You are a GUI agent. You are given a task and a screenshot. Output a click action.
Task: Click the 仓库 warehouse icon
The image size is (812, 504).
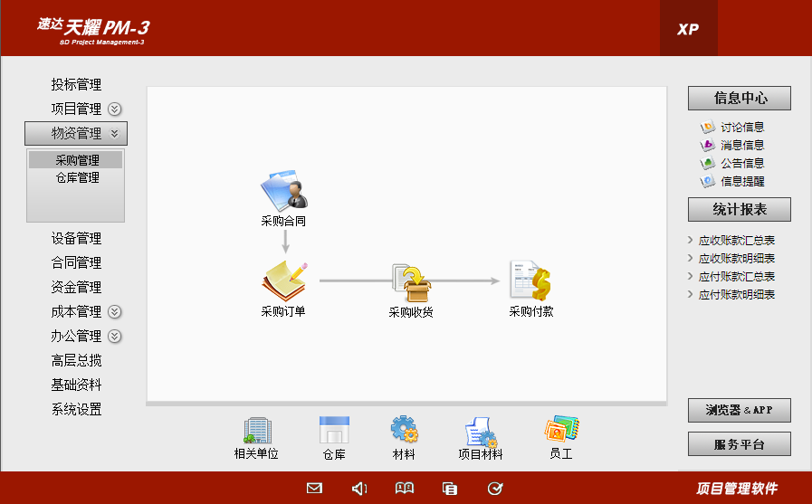click(334, 431)
